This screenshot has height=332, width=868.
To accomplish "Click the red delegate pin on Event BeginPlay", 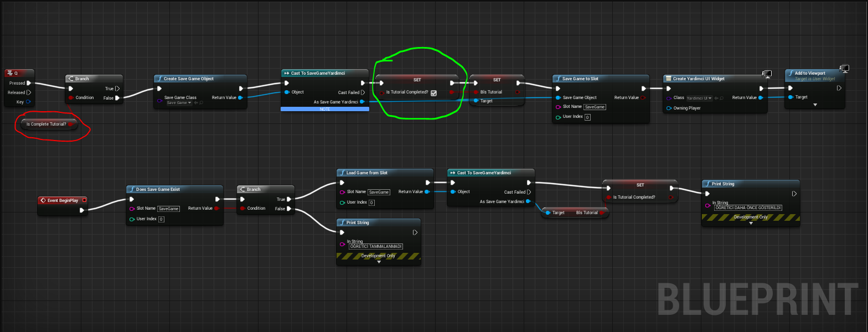I will 84,200.
